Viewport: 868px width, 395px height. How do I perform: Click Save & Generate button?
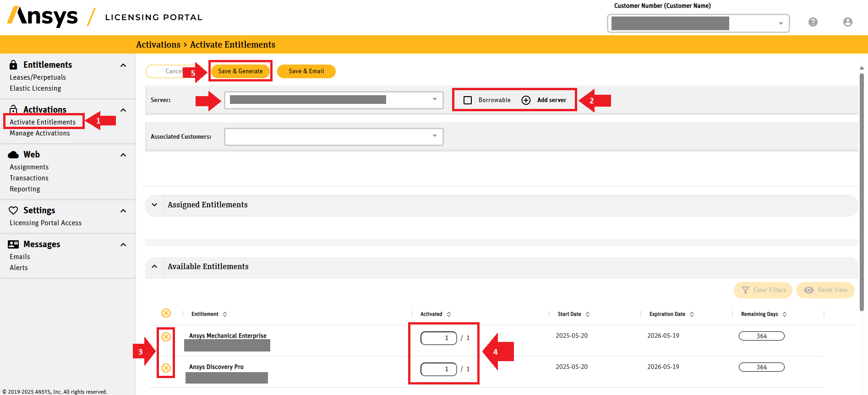pos(240,71)
